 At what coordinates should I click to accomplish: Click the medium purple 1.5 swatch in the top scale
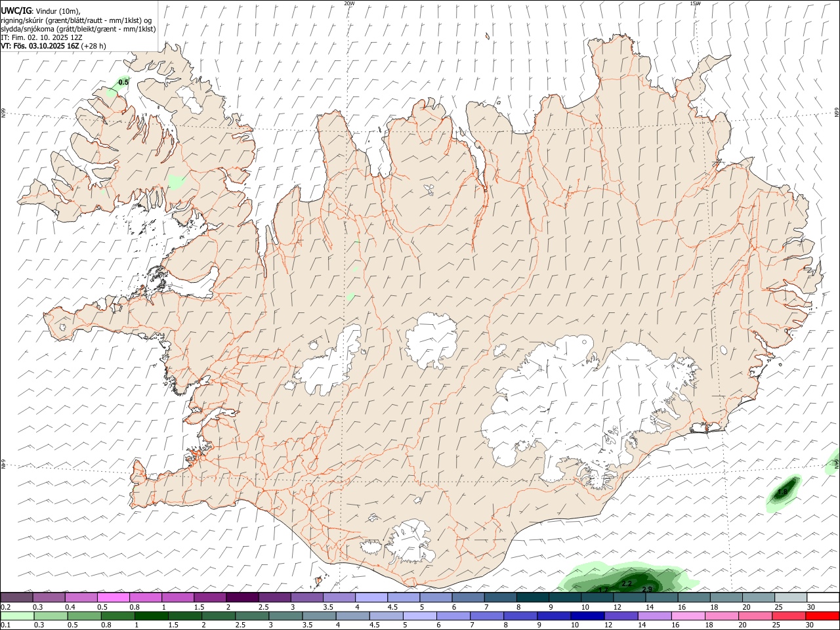tap(210, 598)
